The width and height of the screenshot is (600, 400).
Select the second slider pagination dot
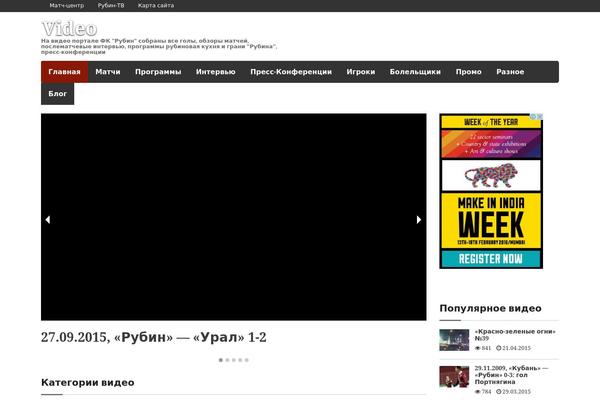click(227, 360)
